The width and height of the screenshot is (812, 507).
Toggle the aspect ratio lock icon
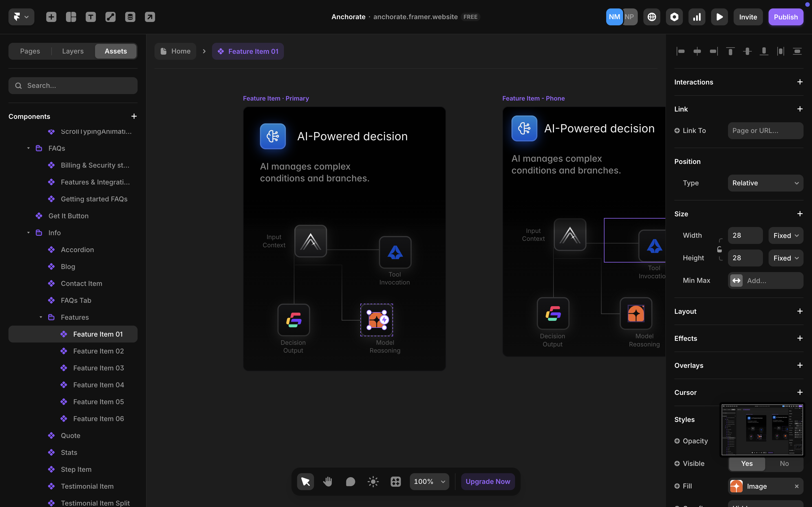click(720, 249)
